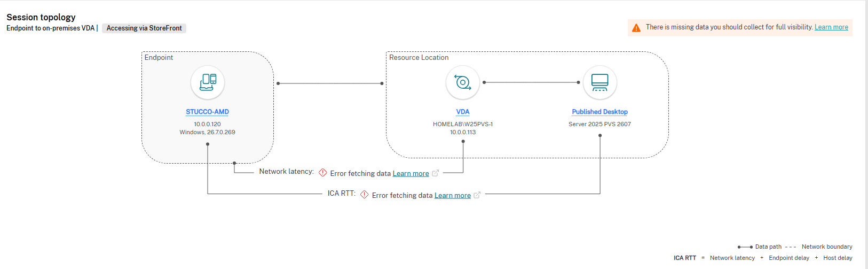The width and height of the screenshot is (868, 269).
Task: Click the Endpoint box label
Action: pyautogui.click(x=159, y=57)
